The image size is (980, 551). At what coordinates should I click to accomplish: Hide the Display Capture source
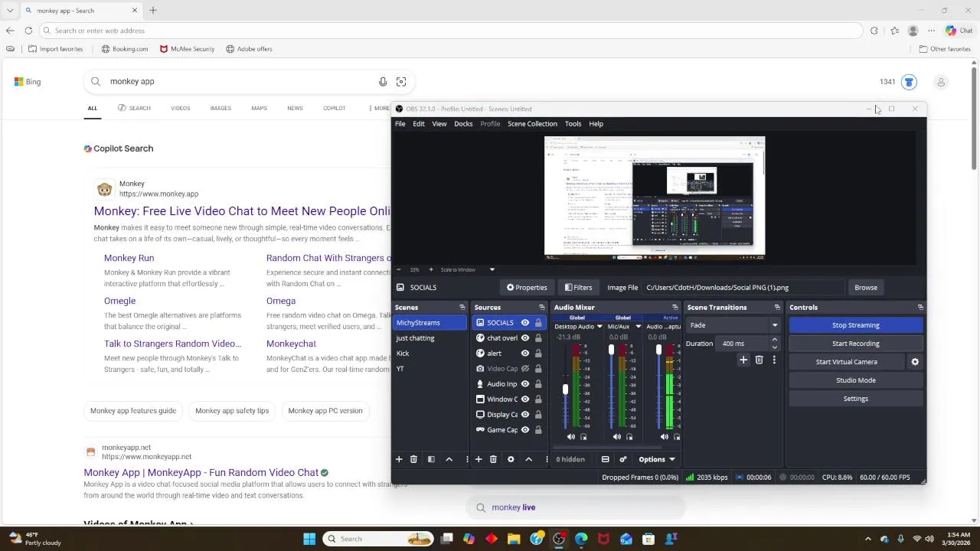525,415
